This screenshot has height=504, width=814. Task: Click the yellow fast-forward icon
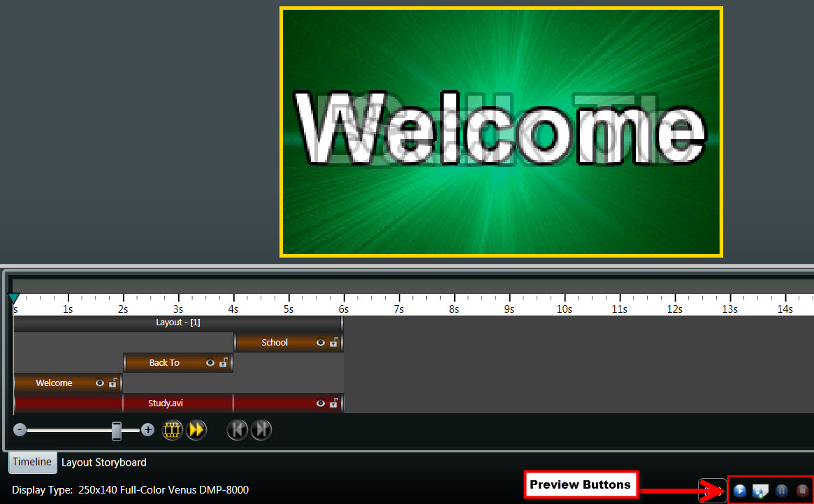(196, 430)
